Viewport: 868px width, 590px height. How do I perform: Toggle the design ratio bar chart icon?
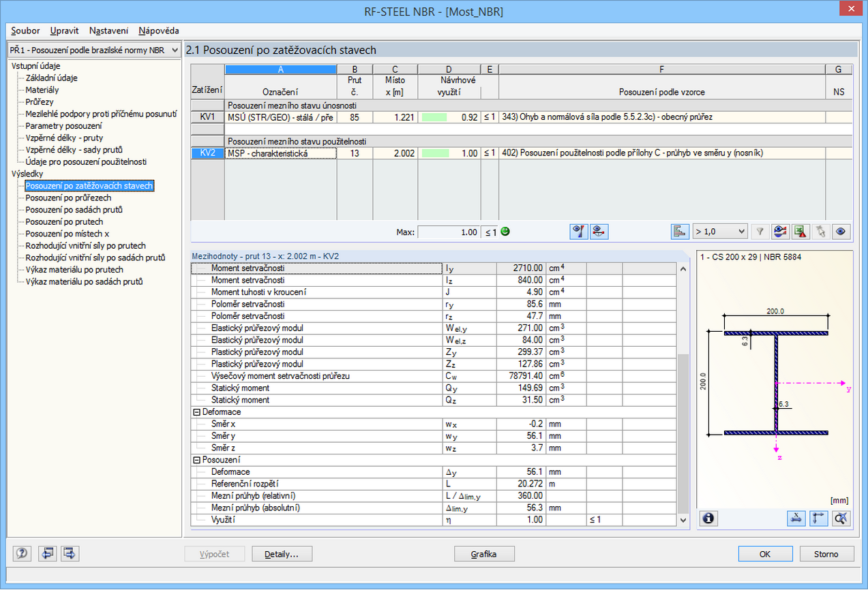[679, 232]
